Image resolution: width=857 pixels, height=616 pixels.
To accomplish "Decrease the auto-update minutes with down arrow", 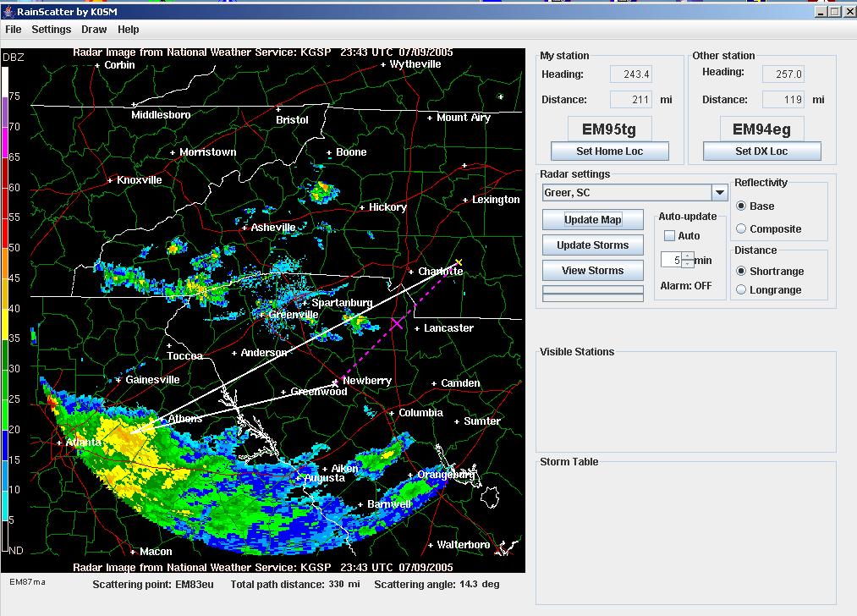I will 688,264.
